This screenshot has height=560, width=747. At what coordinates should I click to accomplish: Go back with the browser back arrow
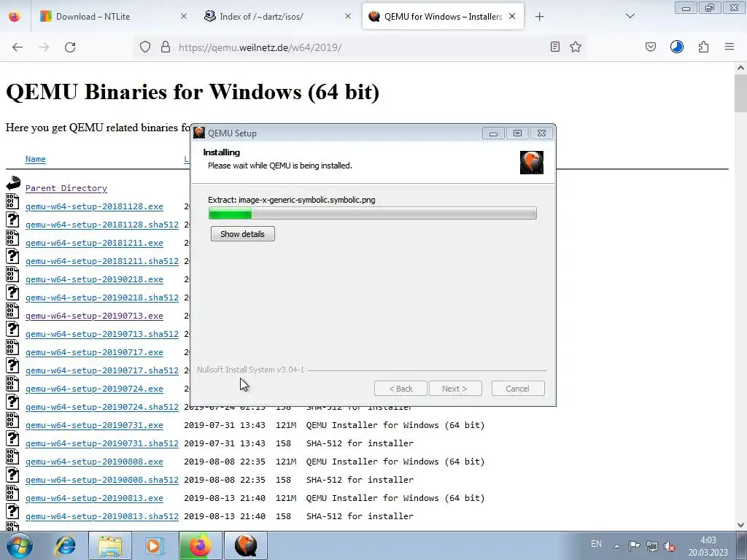pos(18,47)
